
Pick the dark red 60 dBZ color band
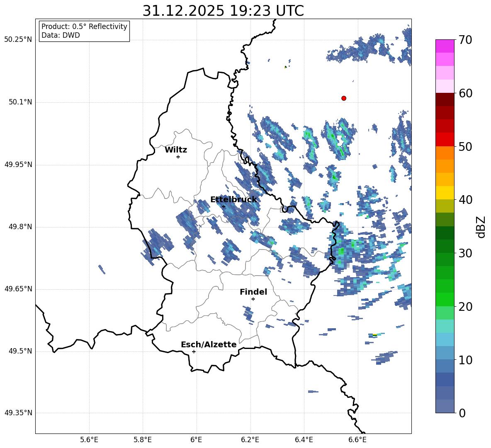(445, 99)
